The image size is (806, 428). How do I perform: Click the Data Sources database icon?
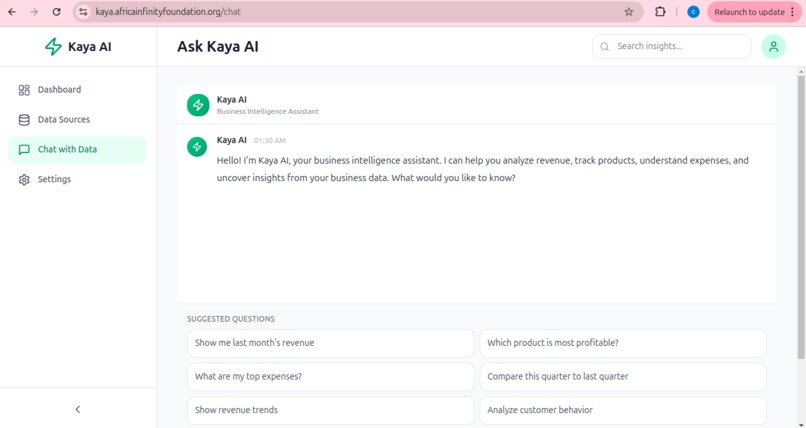(24, 120)
